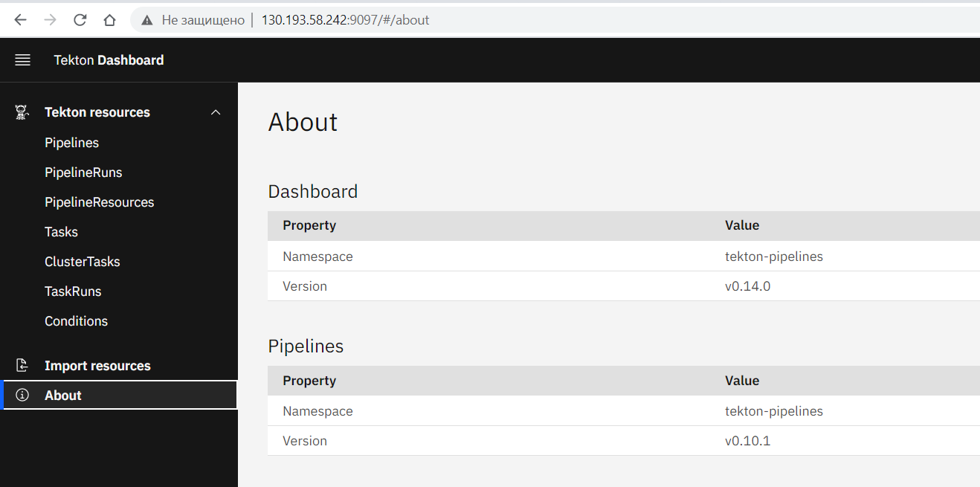Select the Tasks entry in sidebar
Screen dimensions: 980x487
point(61,231)
